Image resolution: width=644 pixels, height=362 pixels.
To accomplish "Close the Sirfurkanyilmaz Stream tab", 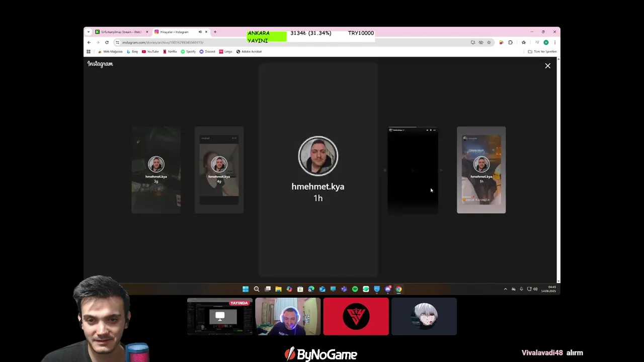I will (147, 32).
